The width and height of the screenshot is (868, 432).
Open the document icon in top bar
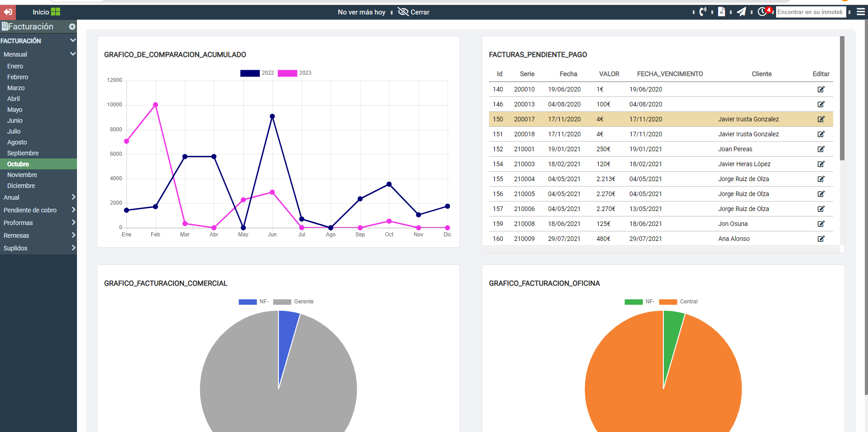722,12
